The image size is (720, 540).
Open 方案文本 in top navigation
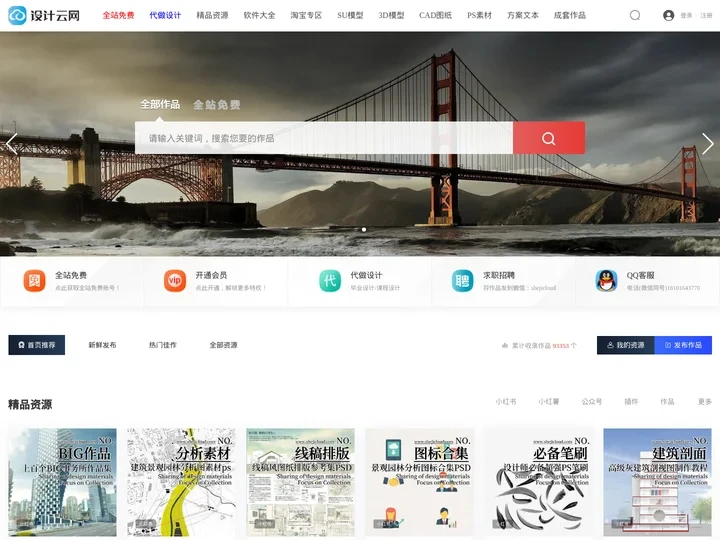[523, 16]
